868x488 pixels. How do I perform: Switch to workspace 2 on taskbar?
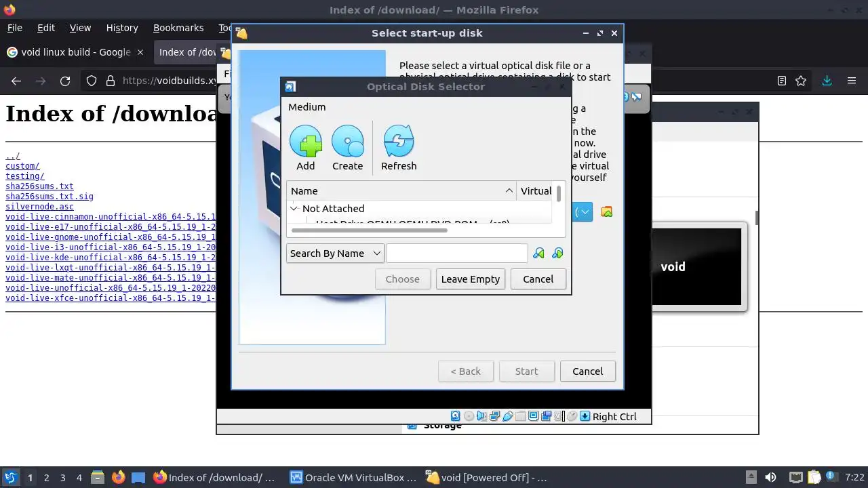[x=46, y=478]
